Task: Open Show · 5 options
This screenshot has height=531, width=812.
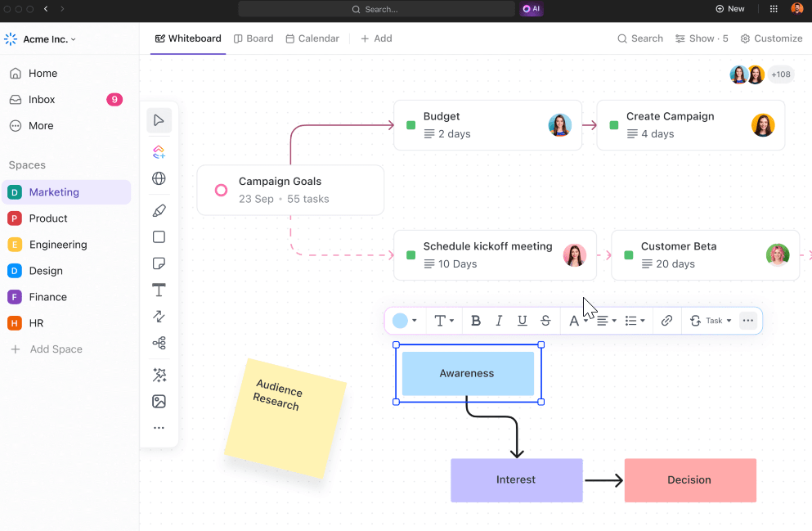Action: pyautogui.click(x=702, y=38)
